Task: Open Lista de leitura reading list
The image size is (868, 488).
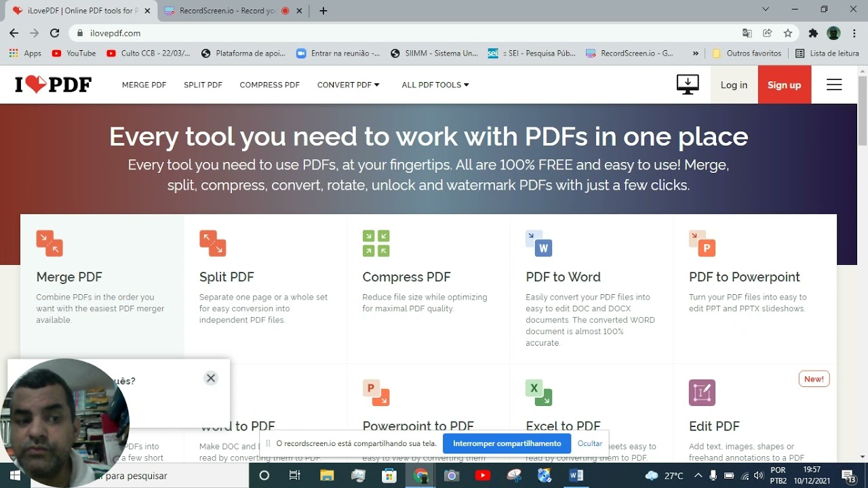Action: (827, 53)
